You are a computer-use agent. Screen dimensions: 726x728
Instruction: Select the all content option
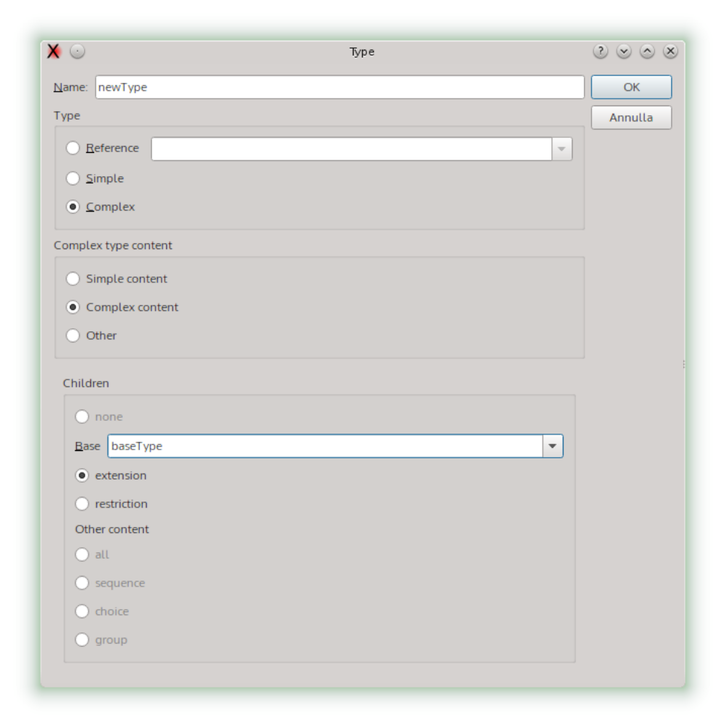point(82,554)
